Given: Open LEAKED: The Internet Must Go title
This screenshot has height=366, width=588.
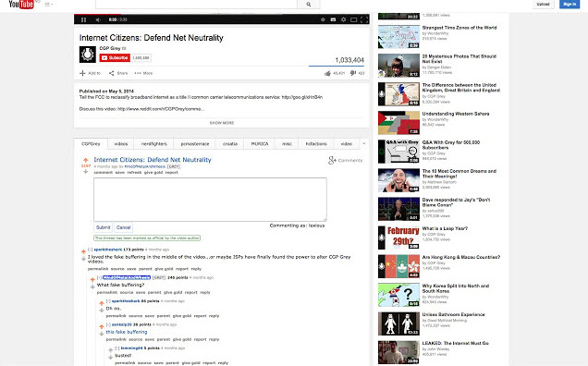Looking at the screenshot, I should coord(455,343).
